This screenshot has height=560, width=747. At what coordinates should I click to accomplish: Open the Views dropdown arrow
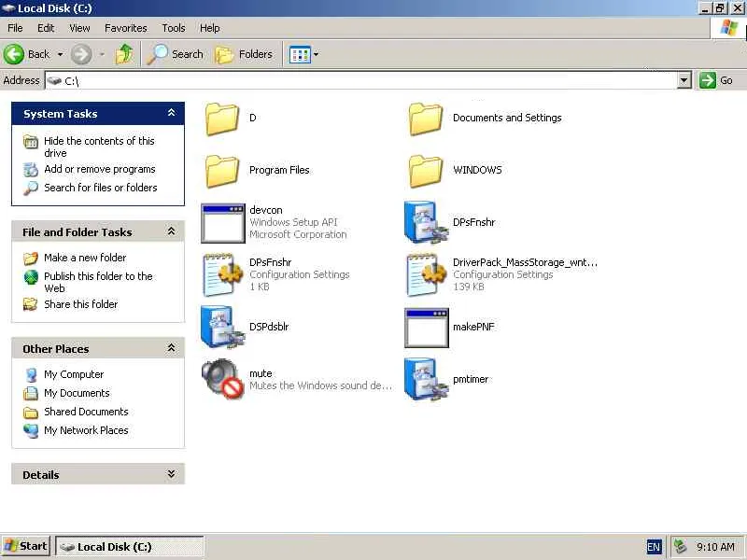(x=317, y=55)
